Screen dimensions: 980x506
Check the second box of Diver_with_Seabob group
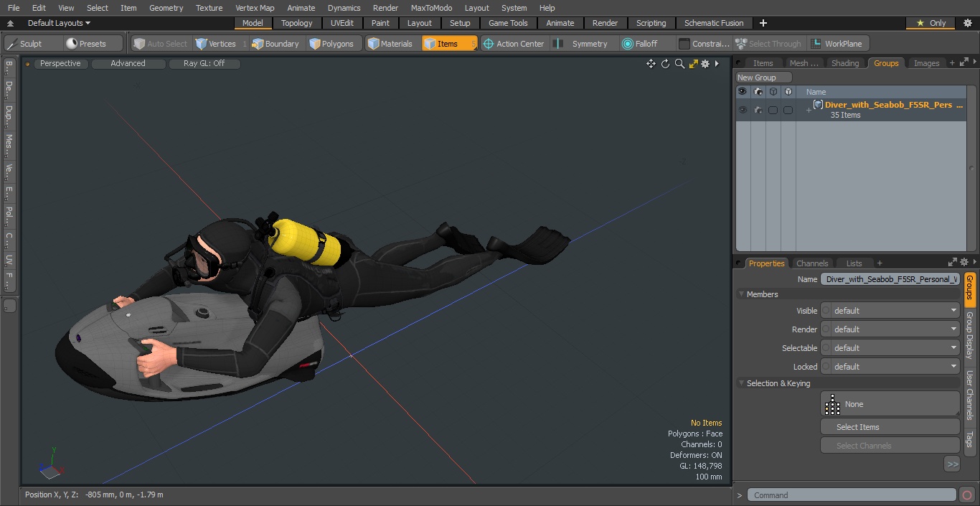point(788,110)
